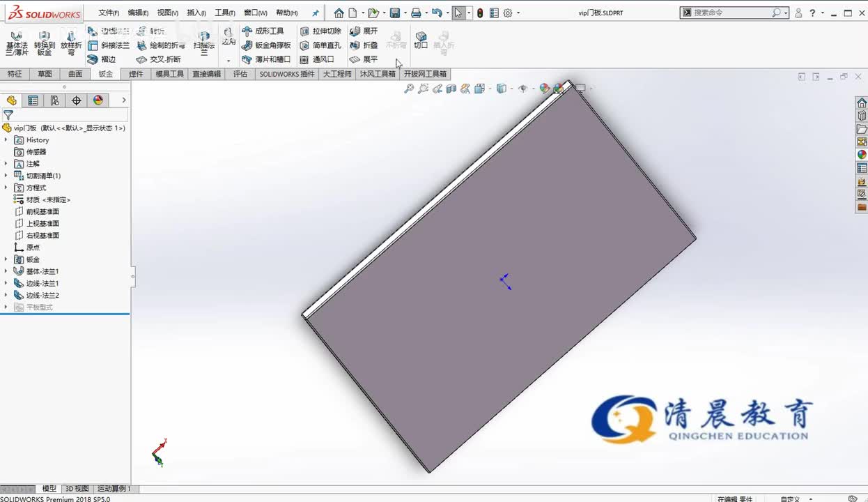Viewport: 868px width, 502px height.
Task: Expand the History tree node
Action: (x=6, y=140)
